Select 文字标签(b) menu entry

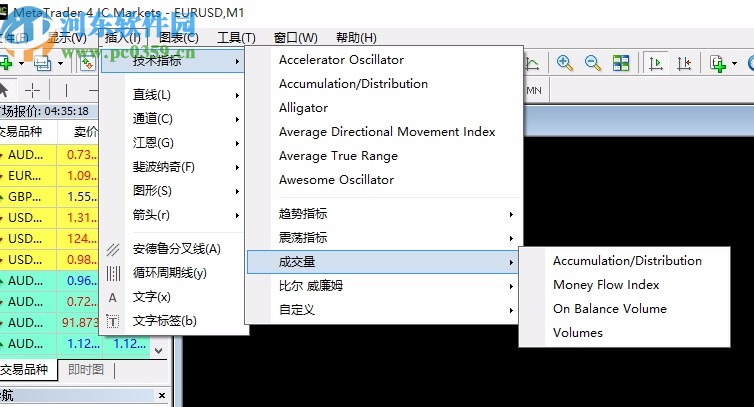[165, 321]
